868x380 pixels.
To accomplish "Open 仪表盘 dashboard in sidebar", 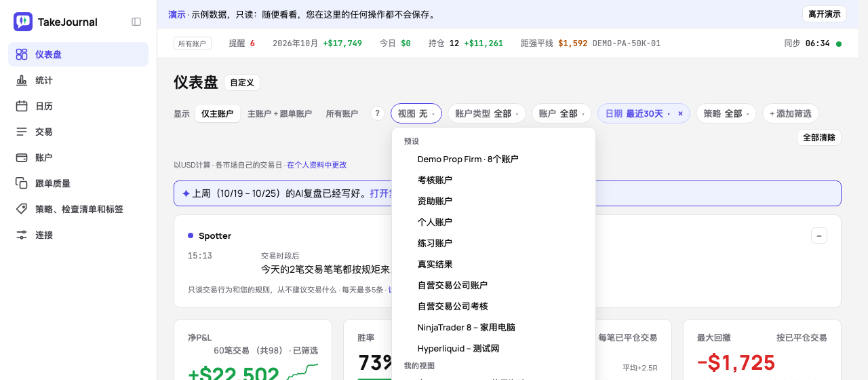I will pos(78,54).
